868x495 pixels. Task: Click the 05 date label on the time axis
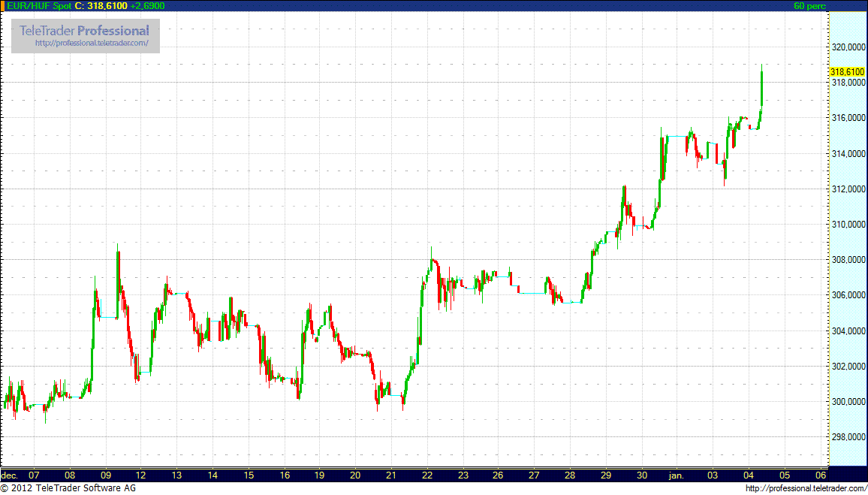[785, 475]
